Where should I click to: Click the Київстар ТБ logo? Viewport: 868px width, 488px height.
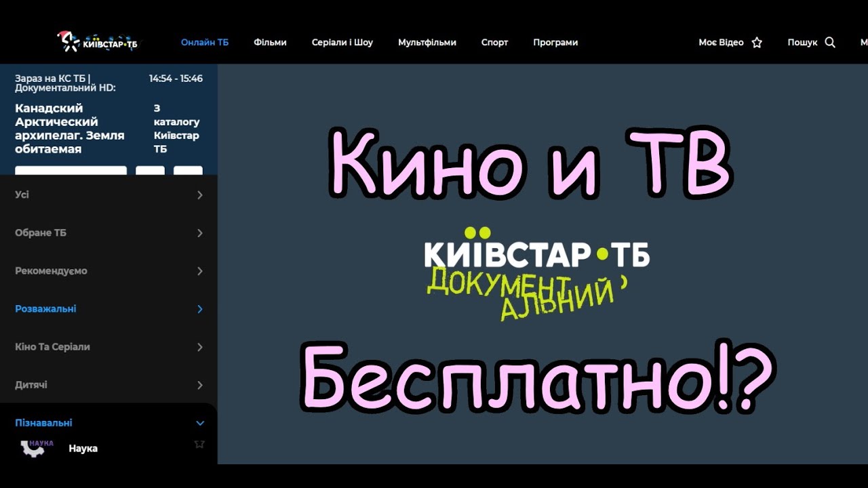pyautogui.click(x=98, y=42)
